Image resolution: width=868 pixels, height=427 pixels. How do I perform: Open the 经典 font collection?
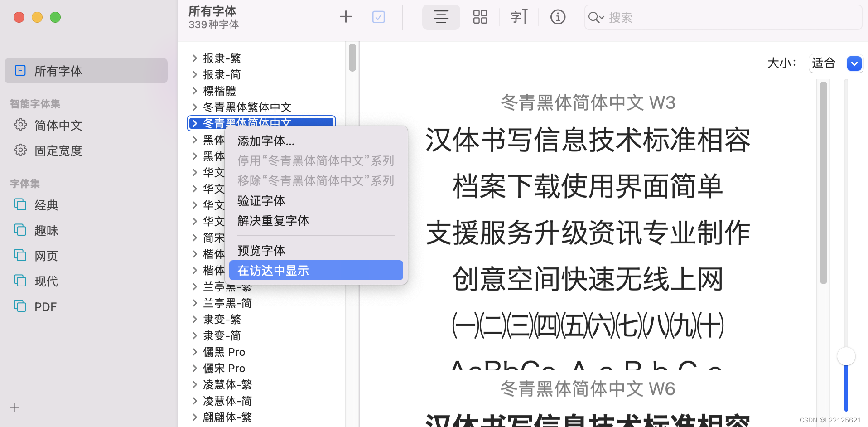[x=46, y=205]
